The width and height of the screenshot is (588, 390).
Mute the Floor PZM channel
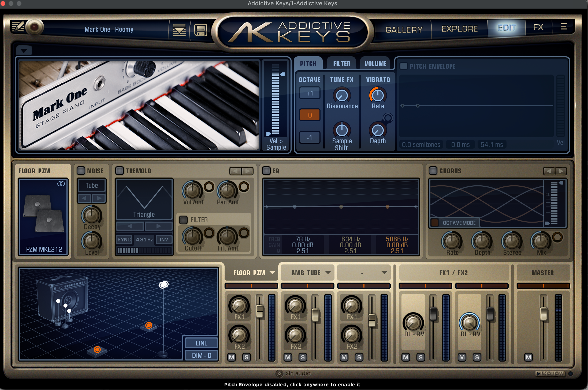pyautogui.click(x=232, y=357)
